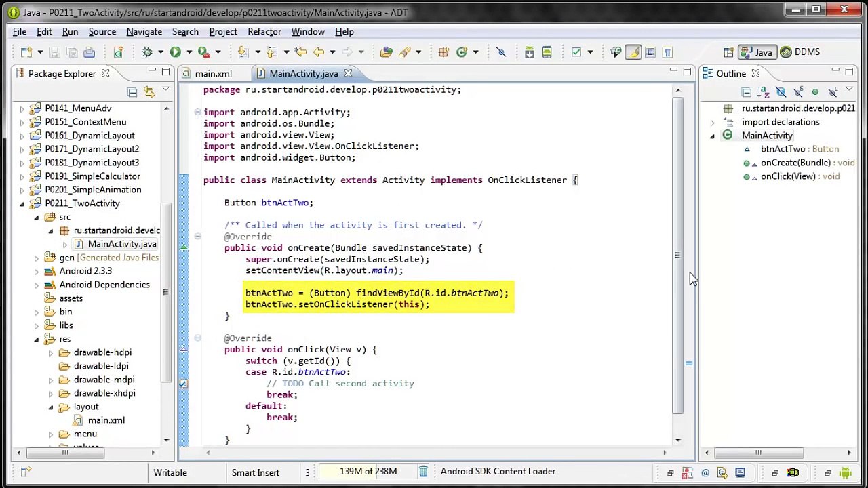Collapse all in Package Explorer
868x488 pixels.
pos(132,92)
